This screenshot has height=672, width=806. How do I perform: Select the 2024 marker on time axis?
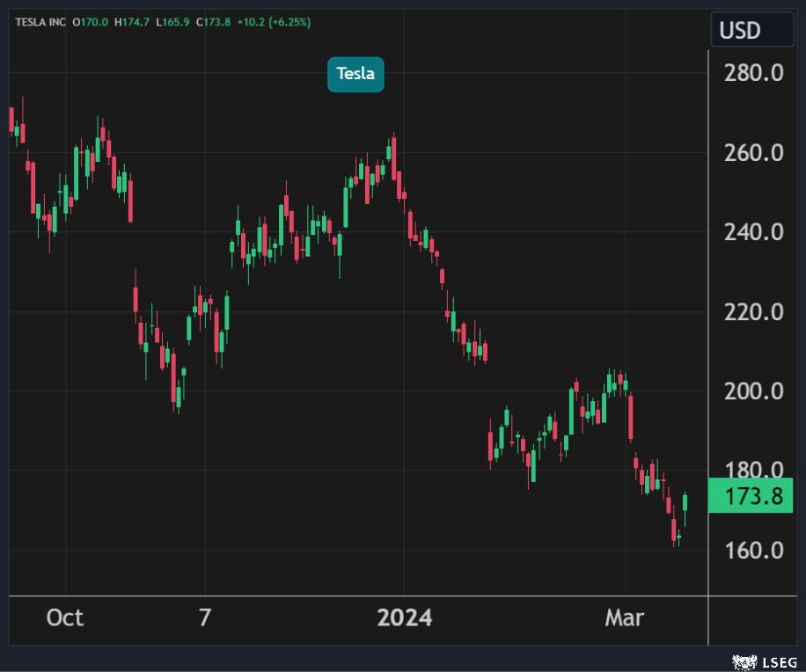(x=404, y=618)
